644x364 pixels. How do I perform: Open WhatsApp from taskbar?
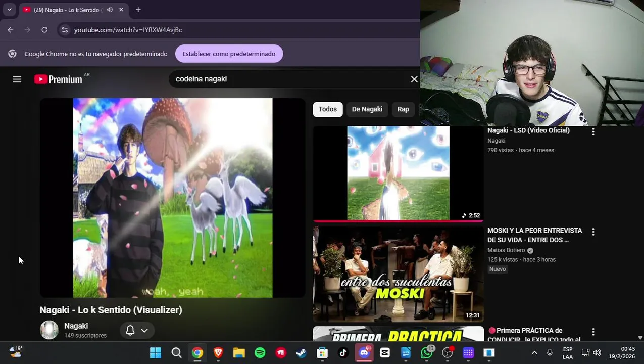click(x=427, y=352)
